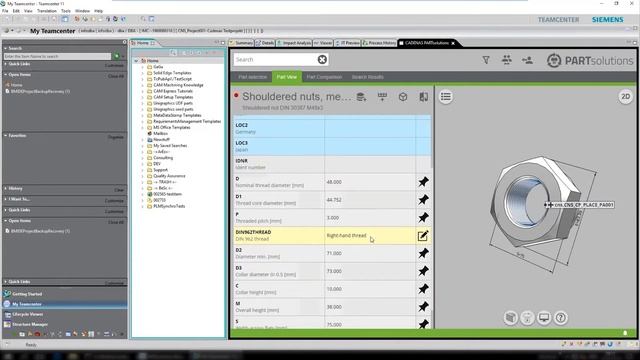Open the Search Results tab

(367, 77)
